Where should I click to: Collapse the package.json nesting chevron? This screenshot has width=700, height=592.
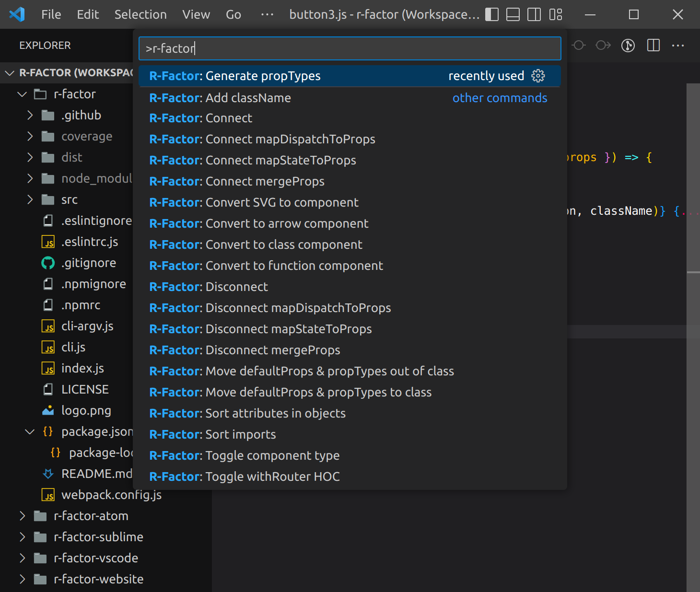coord(30,431)
